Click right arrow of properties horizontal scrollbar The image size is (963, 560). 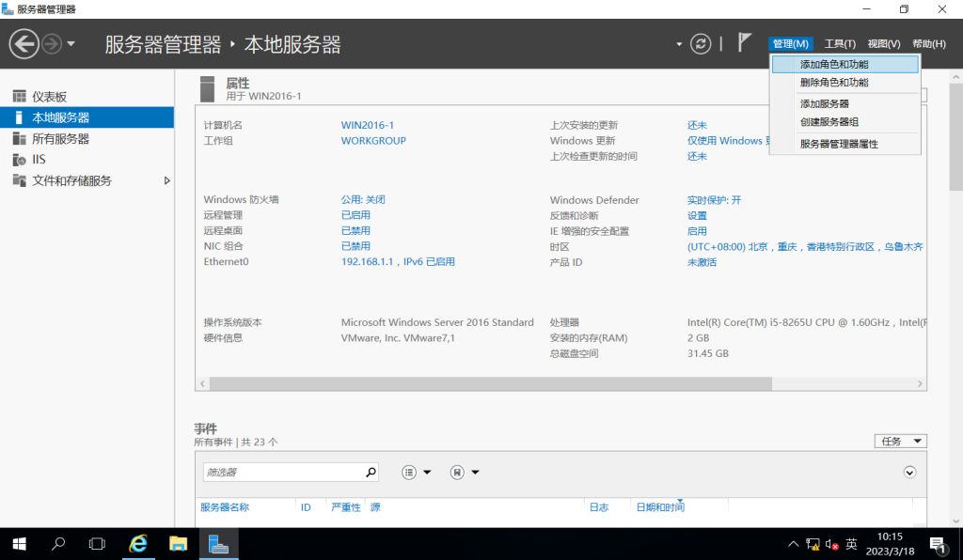tap(920, 383)
